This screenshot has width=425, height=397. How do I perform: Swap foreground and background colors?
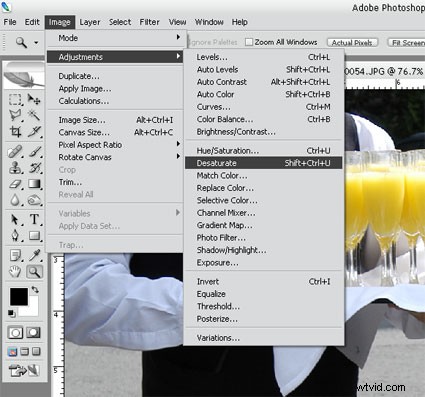35,290
